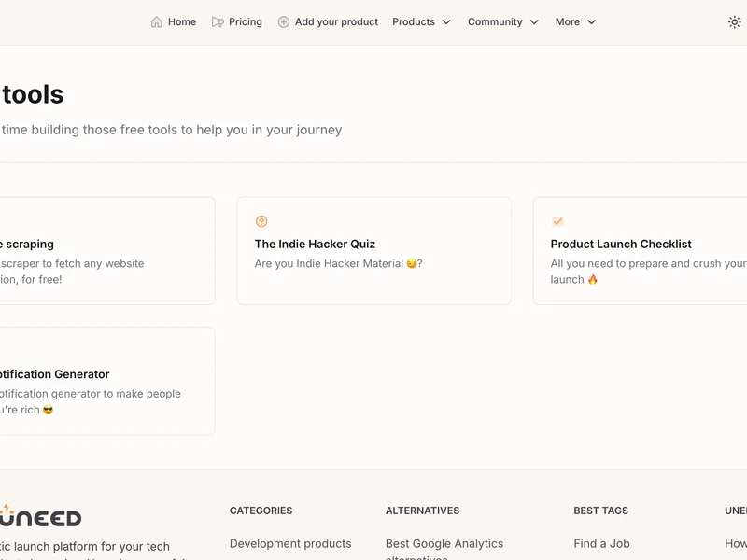Open Product Launch Checklist card title
The image size is (747, 560).
(621, 244)
